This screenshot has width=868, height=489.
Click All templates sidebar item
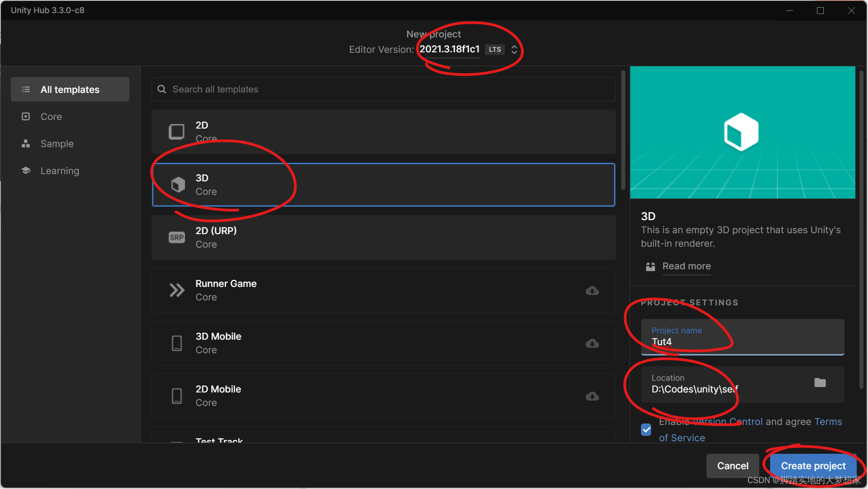(x=70, y=89)
